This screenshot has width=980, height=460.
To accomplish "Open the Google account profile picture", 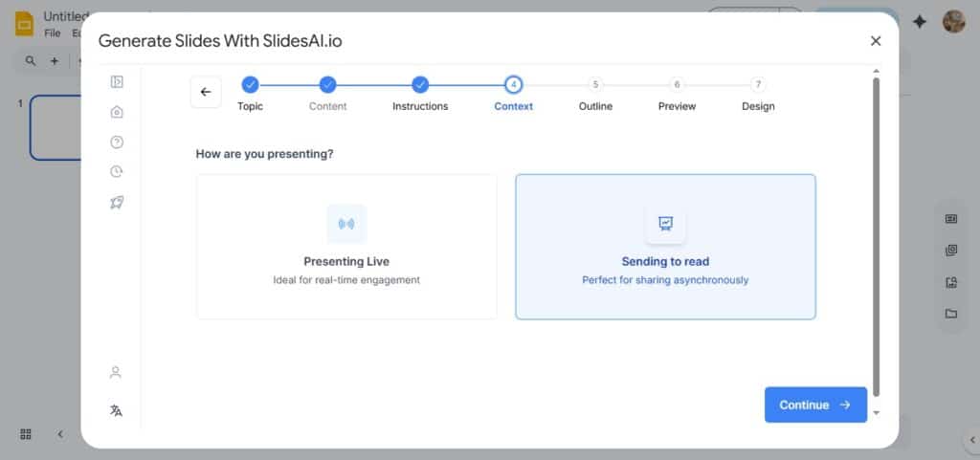I will (953, 21).
